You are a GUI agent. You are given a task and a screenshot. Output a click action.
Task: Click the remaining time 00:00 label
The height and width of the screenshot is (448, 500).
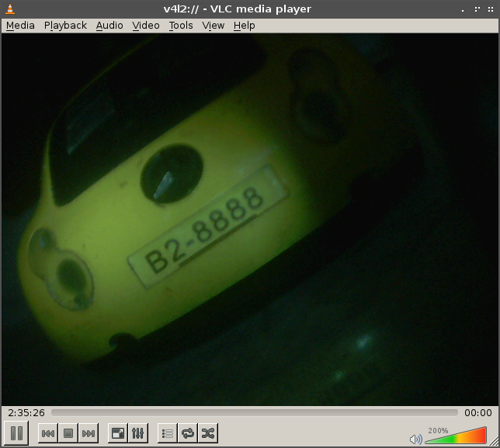[x=478, y=413]
